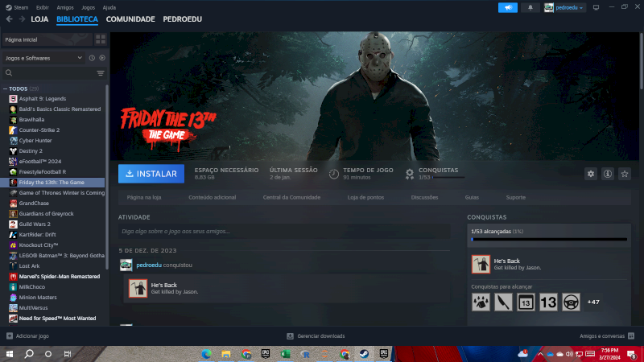
Task: Click the INSTALAR button
Action: 151,174
